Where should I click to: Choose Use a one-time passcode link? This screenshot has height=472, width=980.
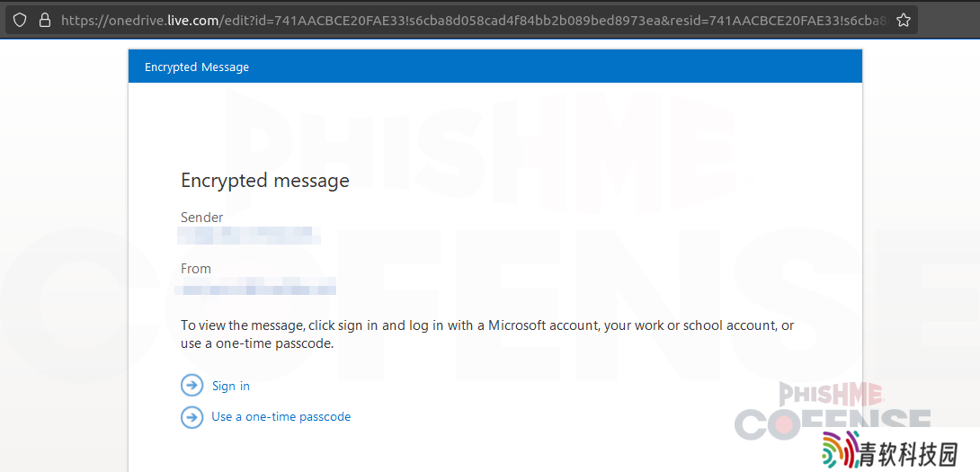click(281, 416)
